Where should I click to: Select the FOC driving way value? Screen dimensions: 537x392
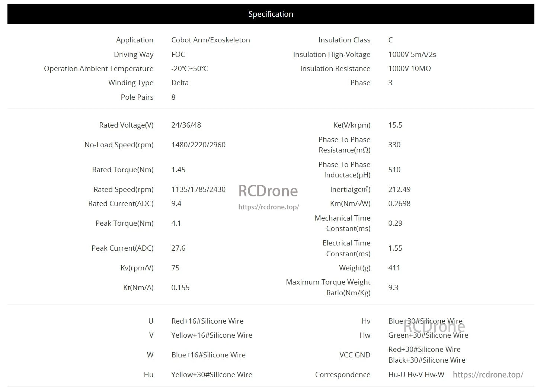tap(178, 54)
